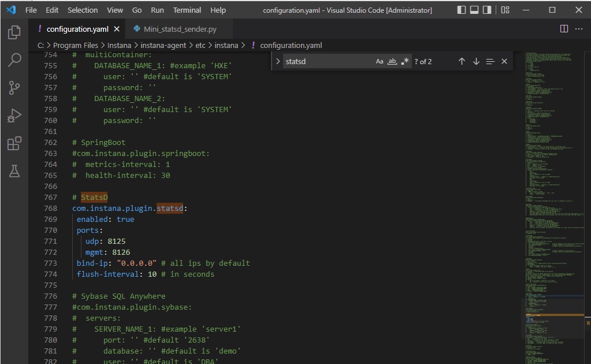Close the find widget
The width and height of the screenshot is (591, 364).
[504, 61]
